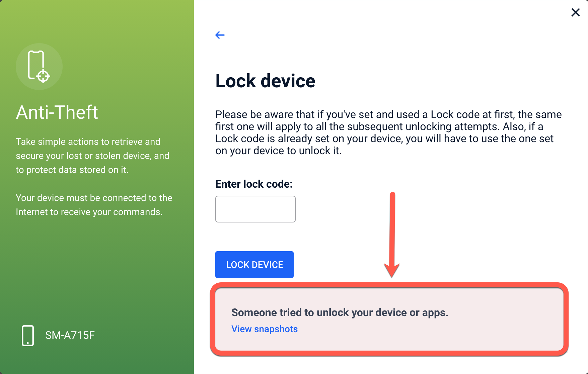This screenshot has height=374, width=588.
Task: Select the Enter lock code label
Action: [x=254, y=184]
